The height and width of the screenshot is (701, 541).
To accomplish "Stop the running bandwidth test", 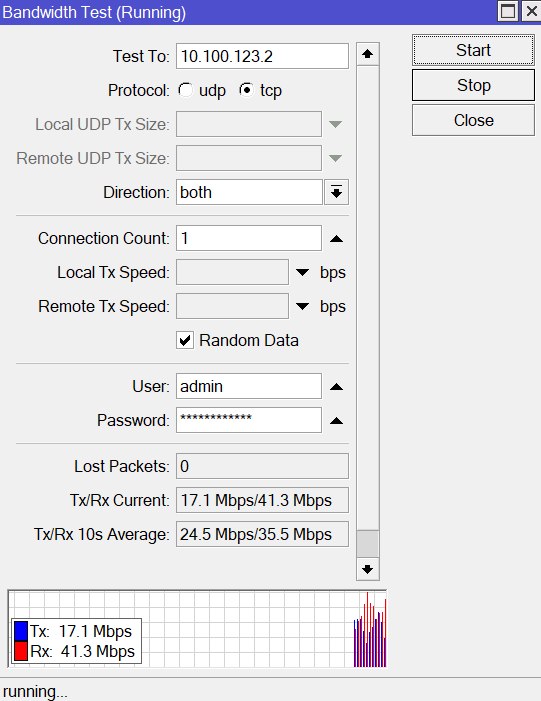I will [x=473, y=85].
